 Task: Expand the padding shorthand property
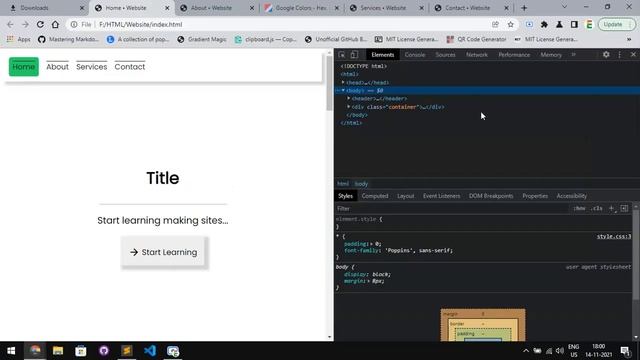[372, 244]
